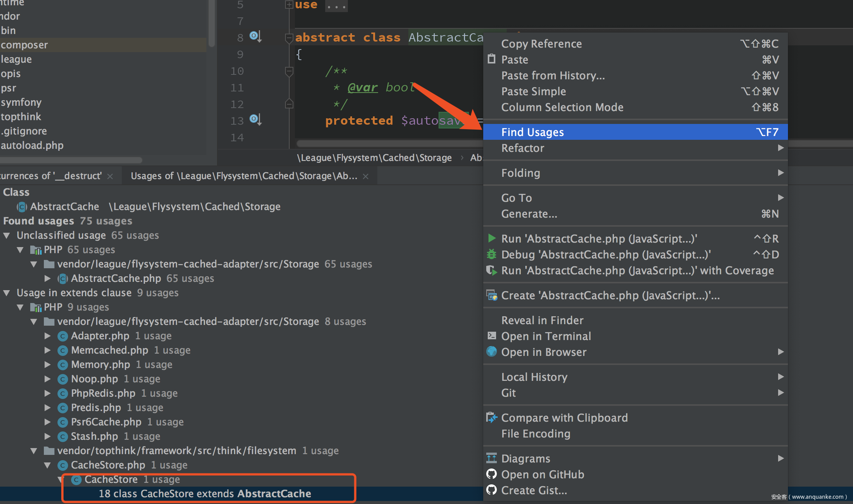This screenshot has width=853, height=504.
Task: Expand the Memcached.php usage node
Action: click(48, 350)
